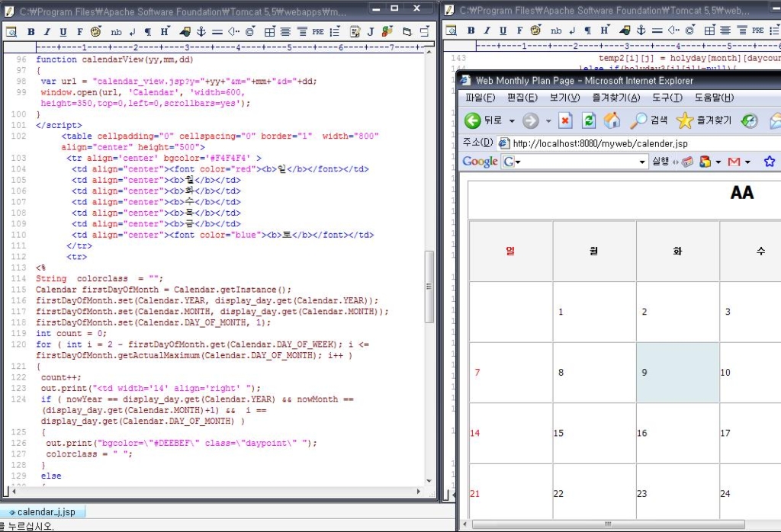Expand the Gmail dropdown arrow in Google toolbar

tap(747, 162)
